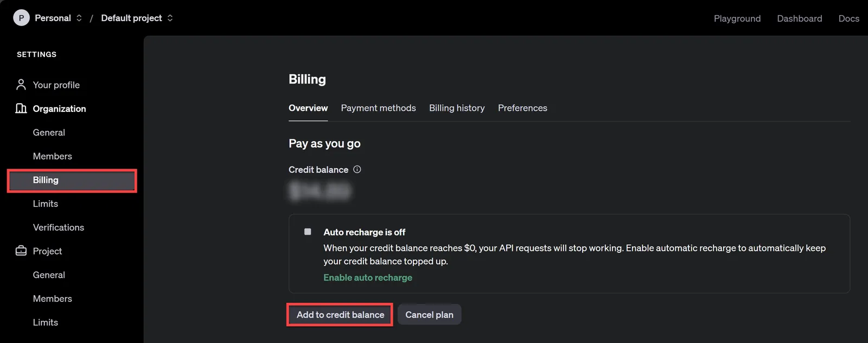Click the Credit balance info icon
This screenshot has height=343, width=868.
pyautogui.click(x=357, y=169)
